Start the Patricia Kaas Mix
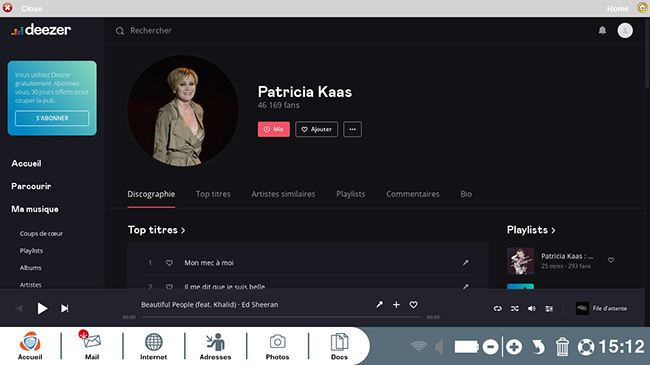650x365 pixels. coord(274,129)
